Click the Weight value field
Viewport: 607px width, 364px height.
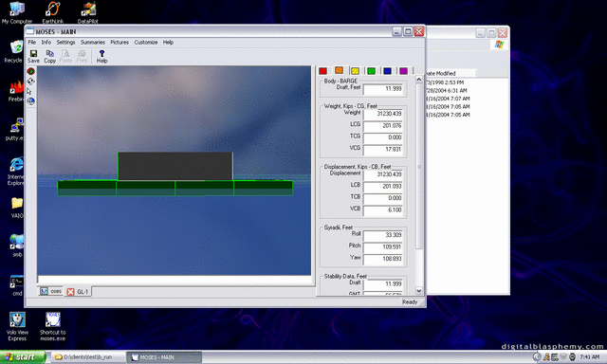[383, 114]
